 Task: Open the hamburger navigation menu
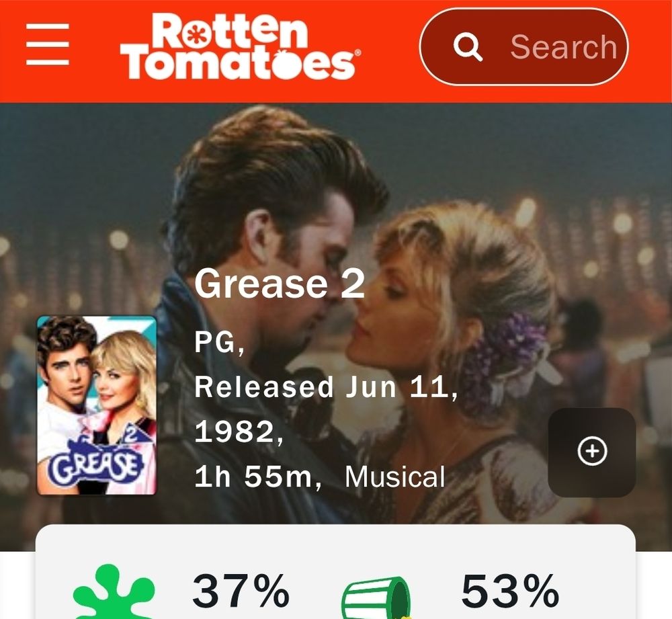48,44
